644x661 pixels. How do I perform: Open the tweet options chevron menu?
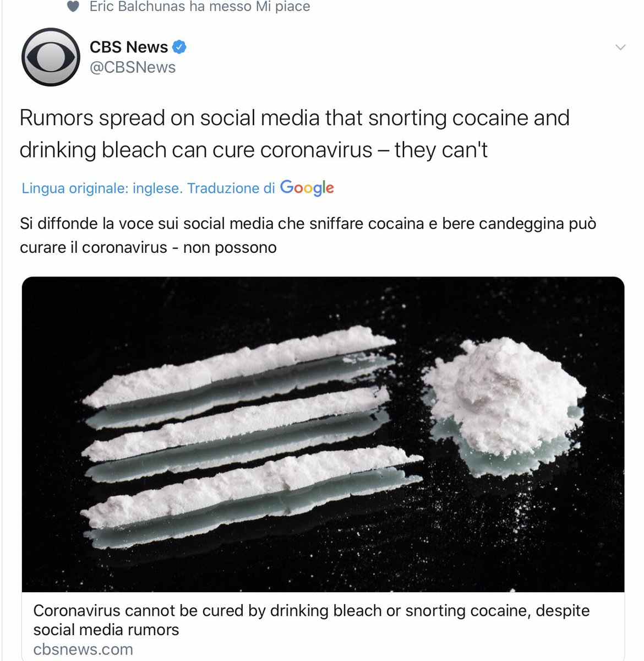point(620,47)
